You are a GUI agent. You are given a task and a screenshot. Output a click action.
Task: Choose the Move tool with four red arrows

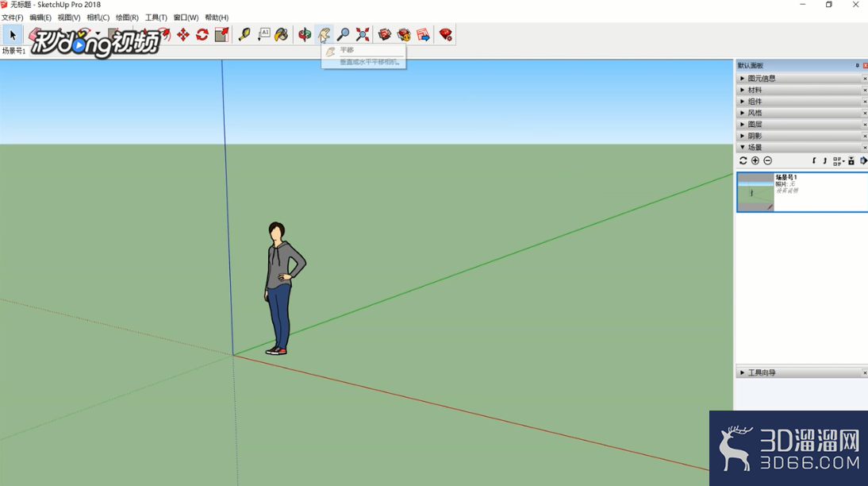[x=182, y=35]
